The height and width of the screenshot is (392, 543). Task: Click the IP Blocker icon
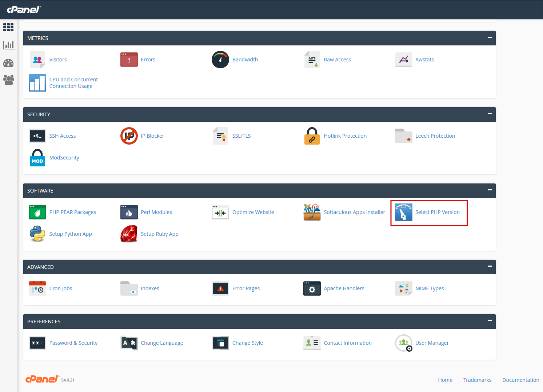[x=129, y=136]
